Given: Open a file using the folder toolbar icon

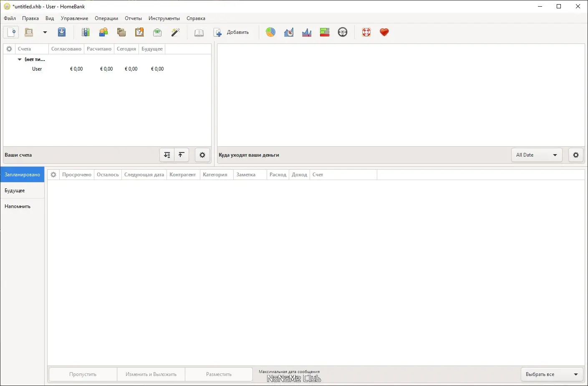Looking at the screenshot, I should [29, 32].
